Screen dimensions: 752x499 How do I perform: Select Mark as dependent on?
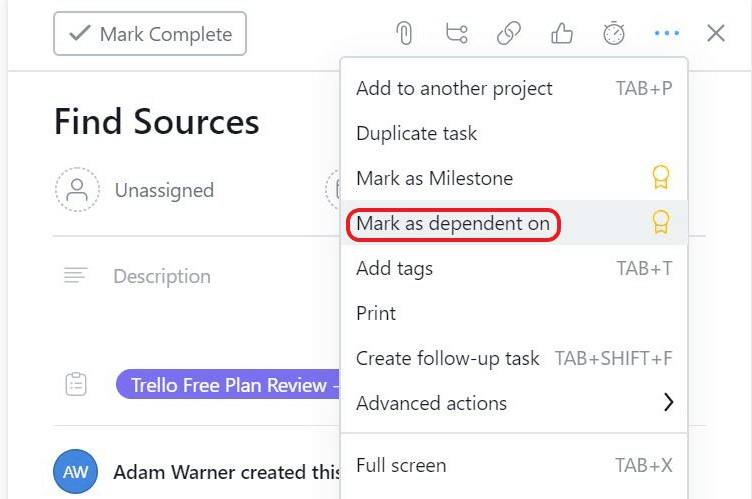[x=453, y=223]
